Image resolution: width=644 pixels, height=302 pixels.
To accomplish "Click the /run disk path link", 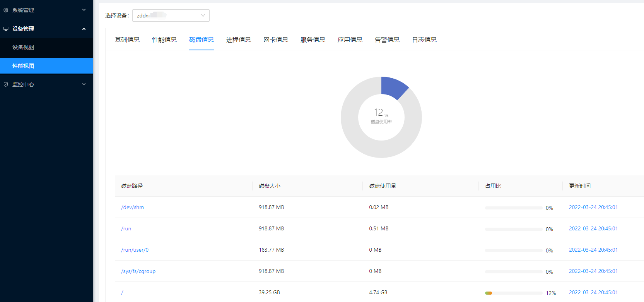I will tap(126, 228).
